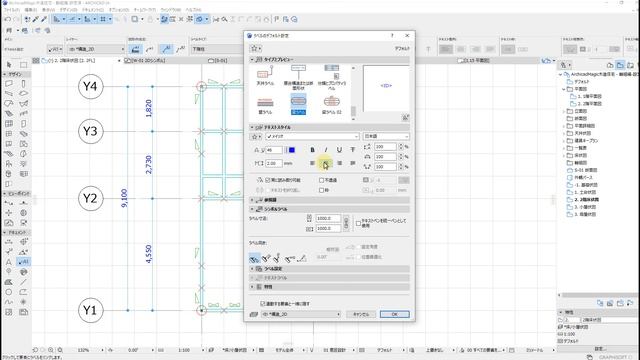640x360 pixels.
Task: Open the font name dropdown
Action: click(313, 136)
